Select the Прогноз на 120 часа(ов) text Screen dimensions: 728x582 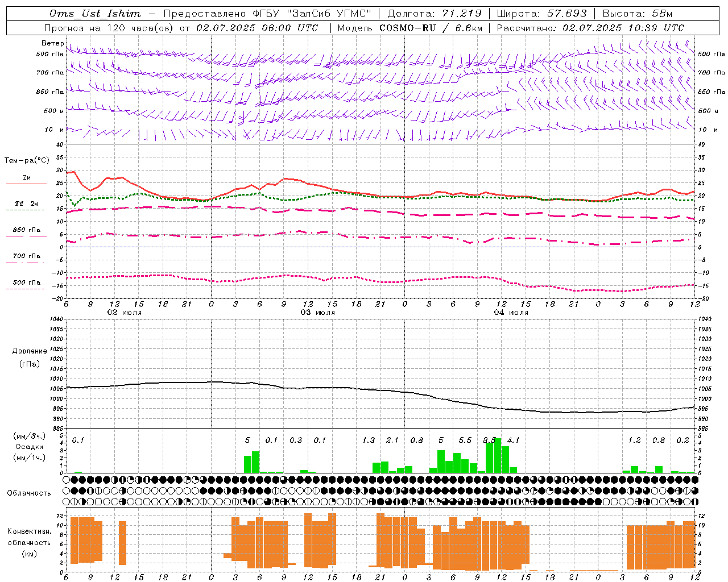tap(110, 28)
